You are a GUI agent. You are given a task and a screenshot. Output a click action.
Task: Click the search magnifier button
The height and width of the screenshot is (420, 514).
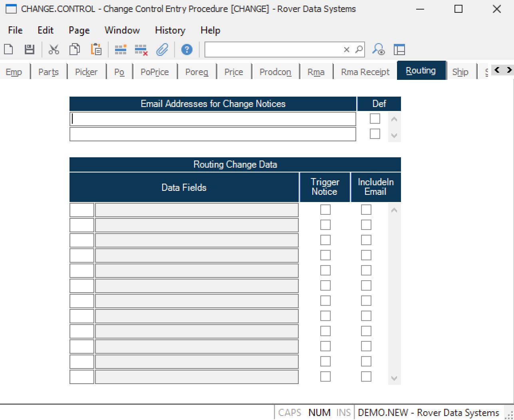(x=359, y=50)
